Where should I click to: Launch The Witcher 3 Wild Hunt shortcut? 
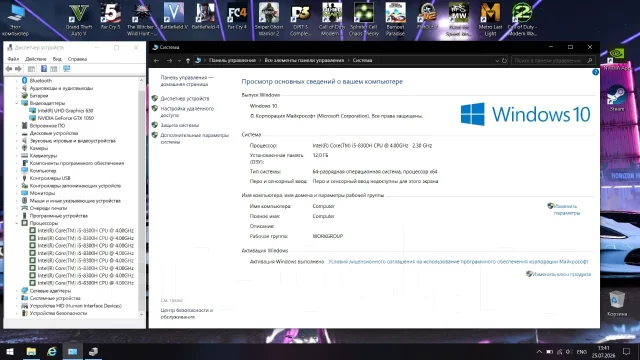pyautogui.click(x=142, y=19)
